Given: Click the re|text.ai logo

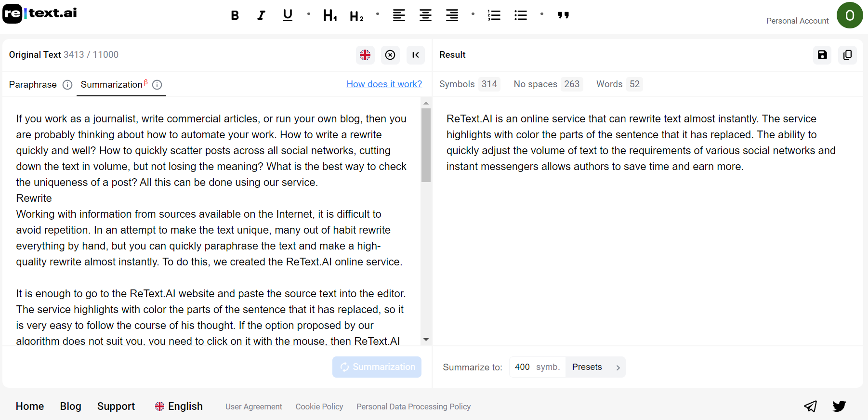Looking at the screenshot, I should (x=40, y=13).
